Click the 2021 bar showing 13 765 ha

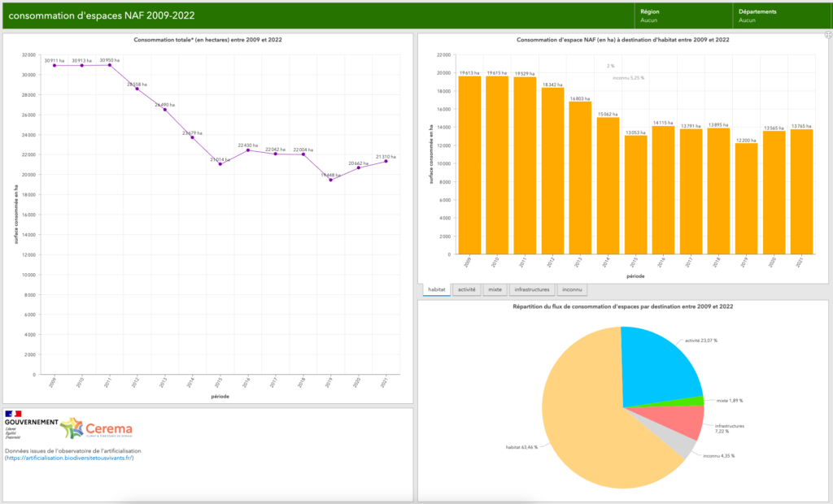[x=801, y=191]
